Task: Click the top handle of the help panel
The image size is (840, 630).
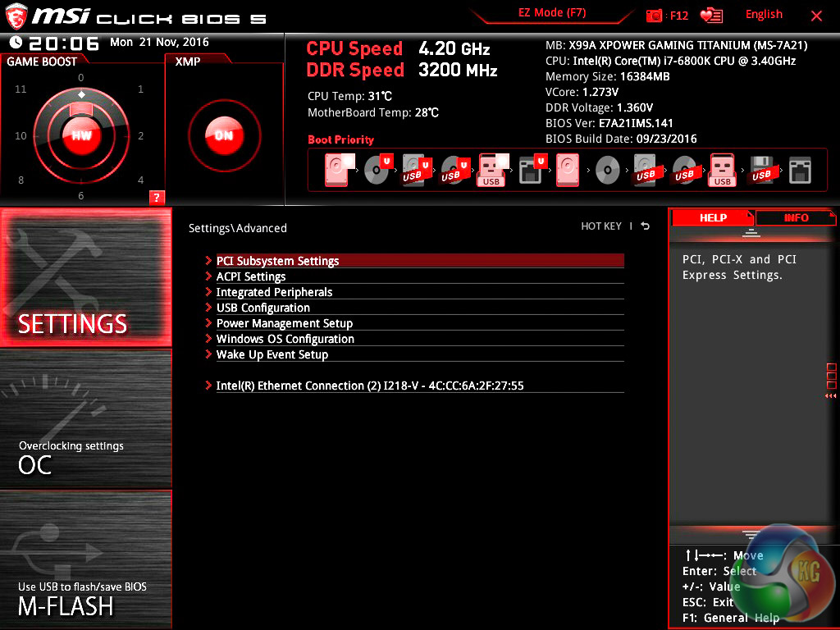Action: pos(751,232)
